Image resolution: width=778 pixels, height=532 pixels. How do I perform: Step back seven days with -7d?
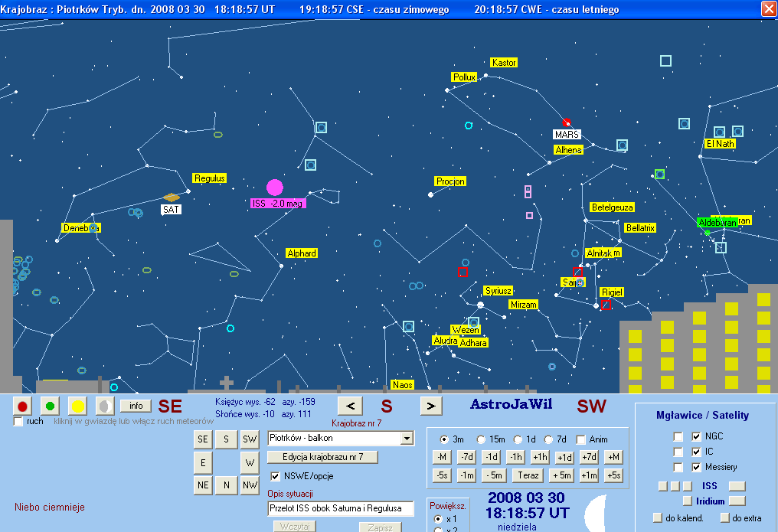466,457
